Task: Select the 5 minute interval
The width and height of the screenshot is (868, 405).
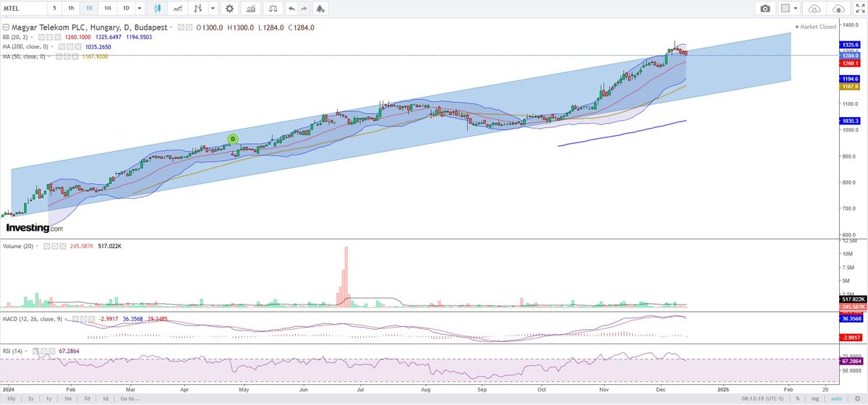Action: (x=54, y=9)
